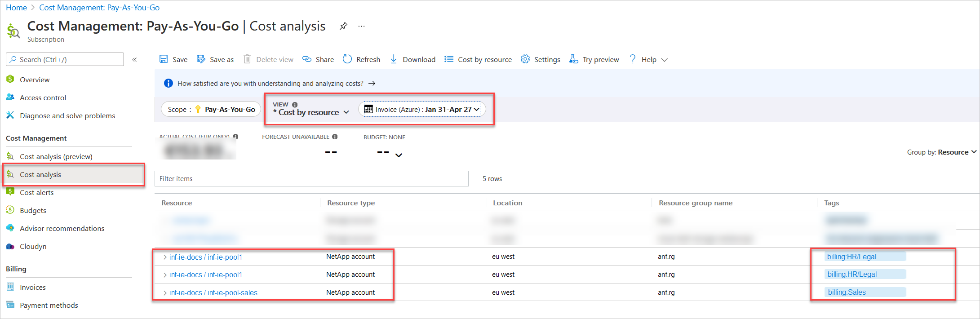The height and width of the screenshot is (319, 980).
Task: Click the Access control people icon
Action: coord(10,97)
